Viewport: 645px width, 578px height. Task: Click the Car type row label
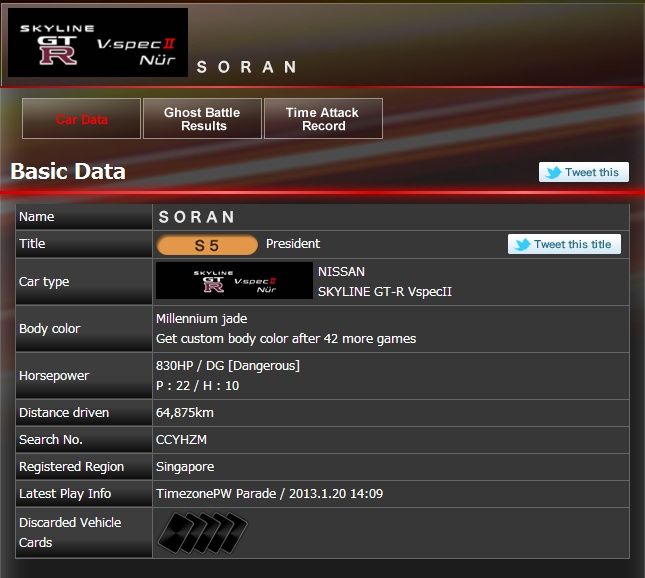click(44, 282)
